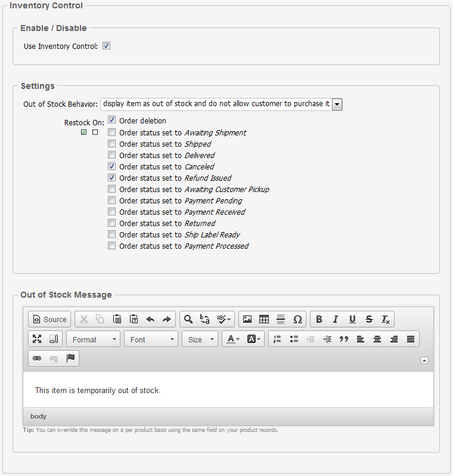Click the Bold formatting icon
453x476 pixels.
(319, 319)
